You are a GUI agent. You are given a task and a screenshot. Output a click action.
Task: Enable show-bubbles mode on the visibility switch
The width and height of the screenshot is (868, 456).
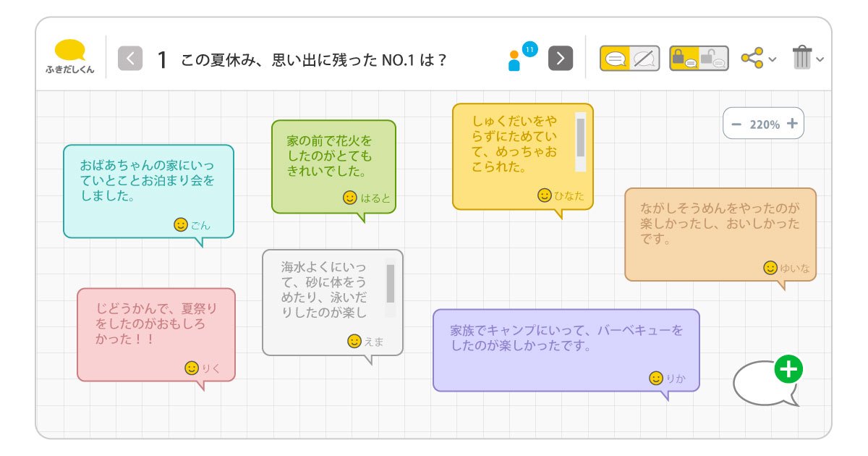pos(615,58)
